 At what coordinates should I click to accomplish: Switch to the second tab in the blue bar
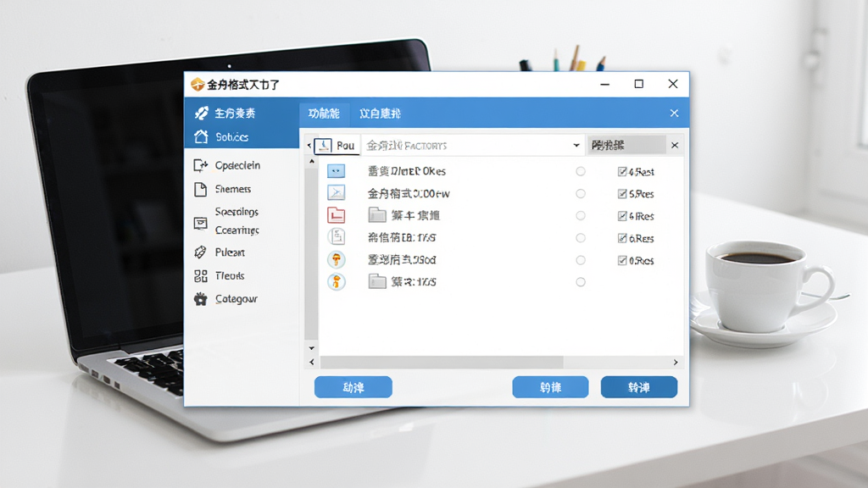pos(380,114)
